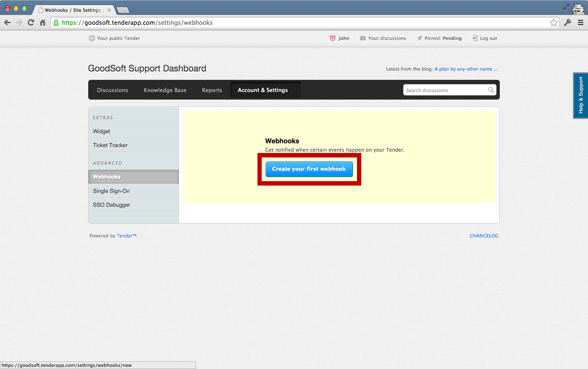Click the ADVANCED section label
The width and height of the screenshot is (588, 369).
click(x=108, y=163)
